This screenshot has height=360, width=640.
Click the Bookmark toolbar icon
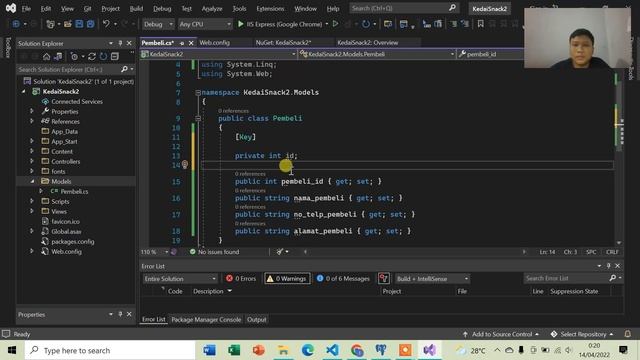click(x=480, y=24)
